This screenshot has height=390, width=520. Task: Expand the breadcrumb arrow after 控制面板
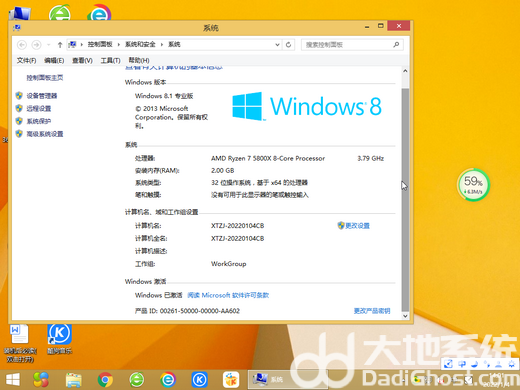click(118, 44)
